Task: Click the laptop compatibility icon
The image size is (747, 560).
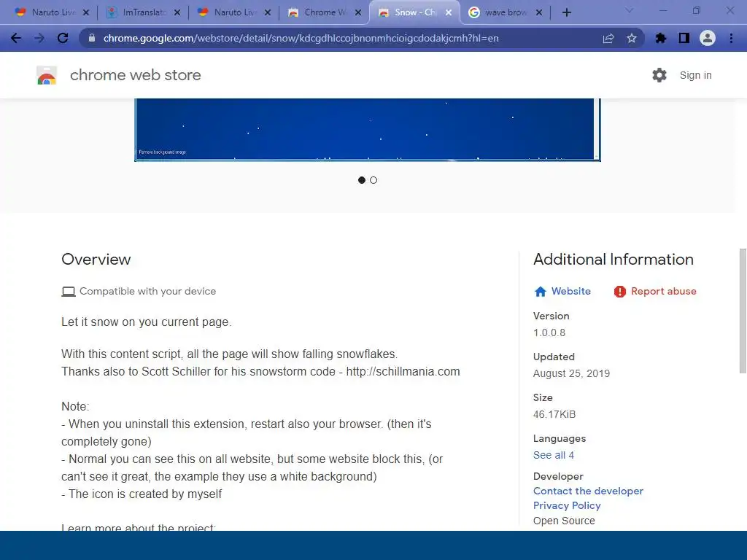Action: (x=69, y=292)
